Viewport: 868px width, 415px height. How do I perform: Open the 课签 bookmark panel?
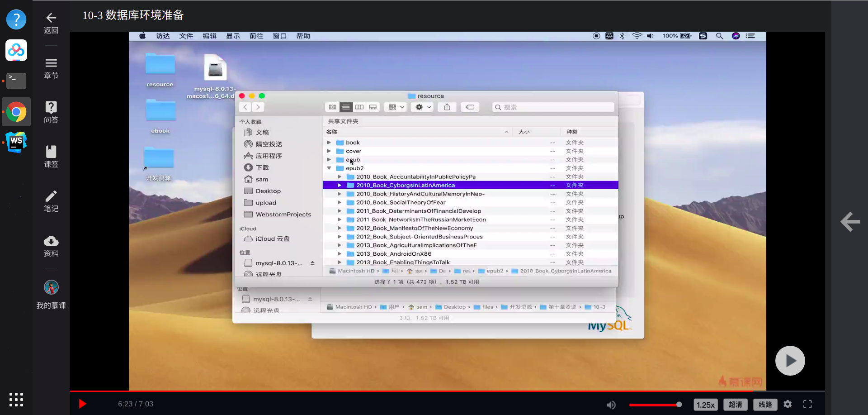pyautogui.click(x=51, y=157)
